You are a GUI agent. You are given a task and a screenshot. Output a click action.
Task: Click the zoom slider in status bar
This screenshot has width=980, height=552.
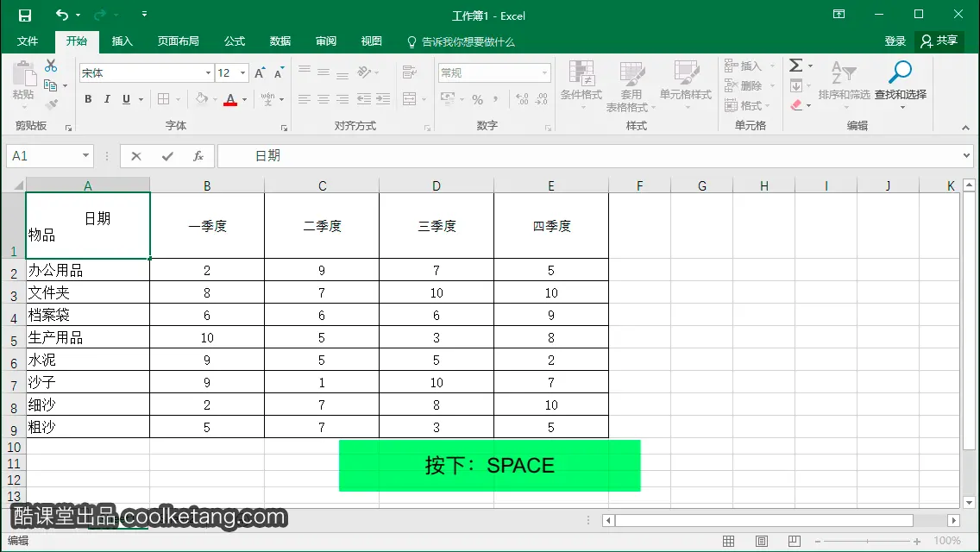867,542
